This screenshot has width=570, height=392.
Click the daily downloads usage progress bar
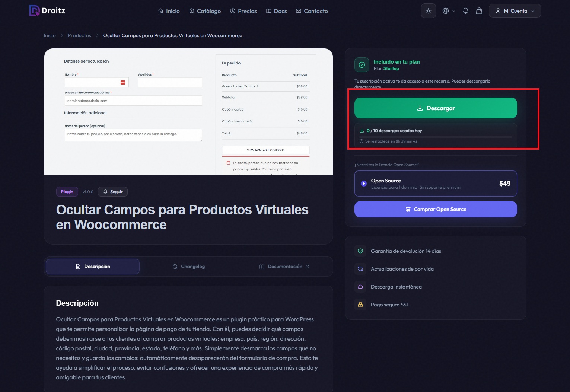coord(436,137)
